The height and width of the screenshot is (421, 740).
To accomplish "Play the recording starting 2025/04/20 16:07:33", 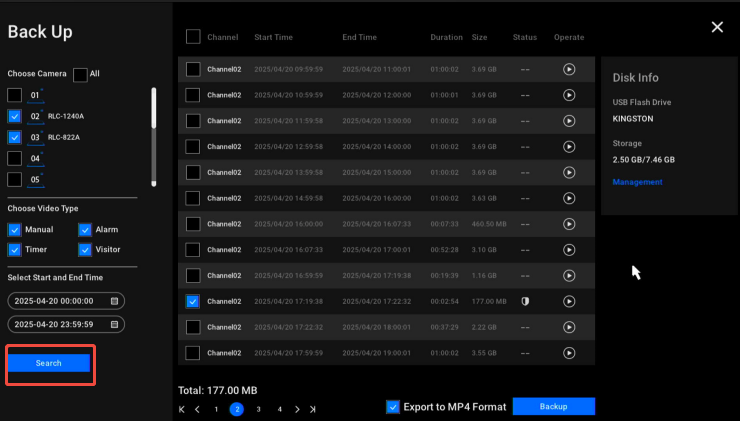I will click(569, 250).
